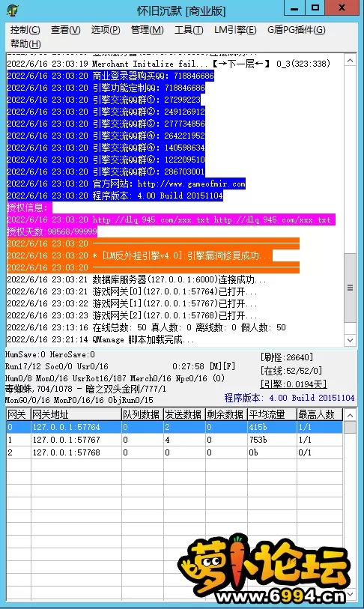This screenshot has height=609, width=364.
Task: Click log line 在线总数: 50
Action: 147,328
